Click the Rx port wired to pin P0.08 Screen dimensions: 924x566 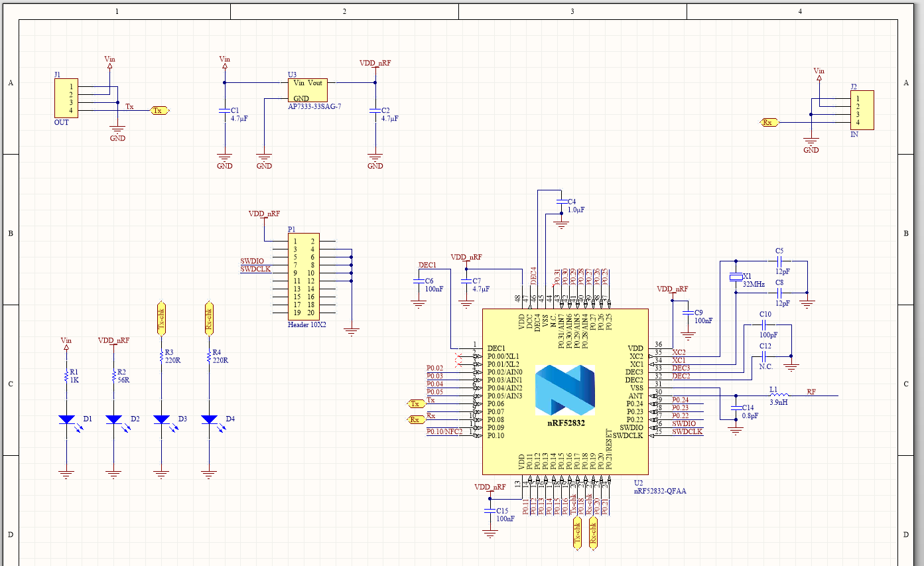(x=417, y=419)
